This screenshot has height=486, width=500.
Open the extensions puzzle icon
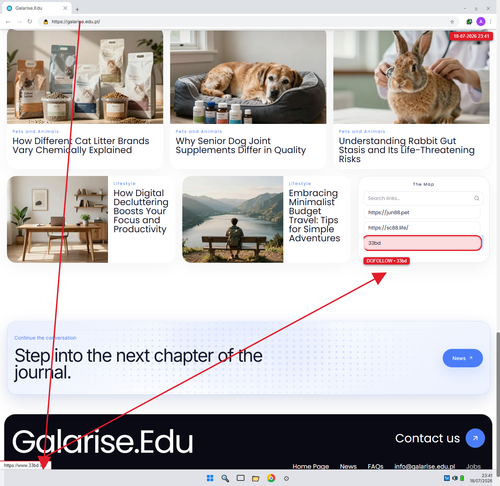[469, 22]
